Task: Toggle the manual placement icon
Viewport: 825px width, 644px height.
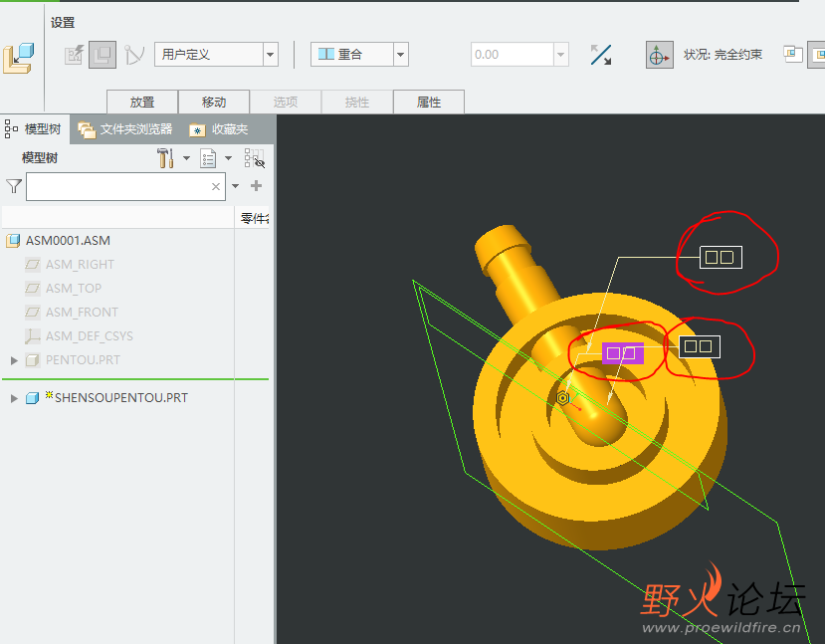Action: (103, 55)
